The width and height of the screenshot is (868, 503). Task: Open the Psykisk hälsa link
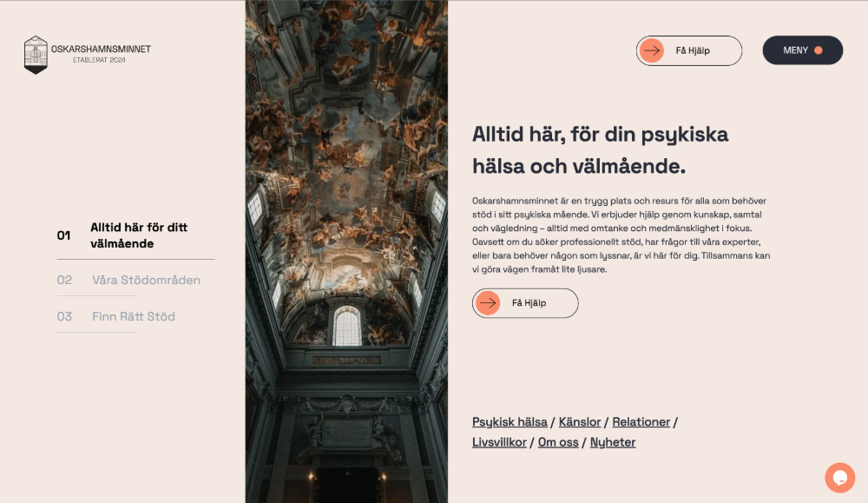point(510,422)
